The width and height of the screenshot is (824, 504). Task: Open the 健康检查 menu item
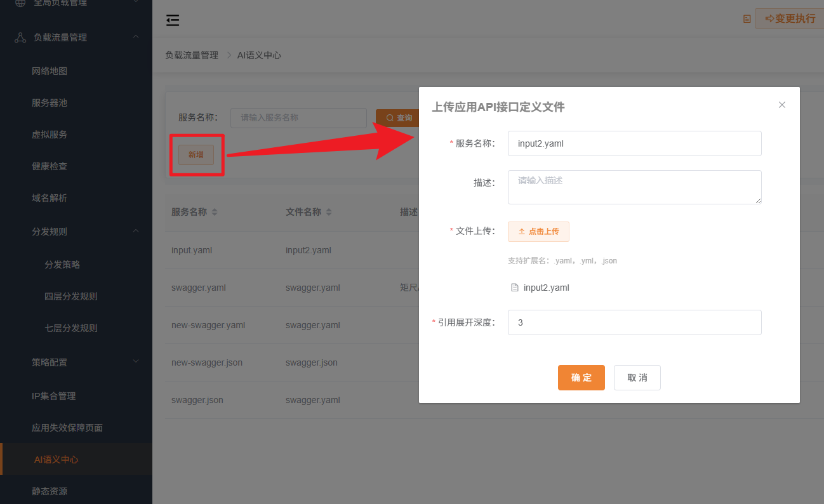click(50, 166)
